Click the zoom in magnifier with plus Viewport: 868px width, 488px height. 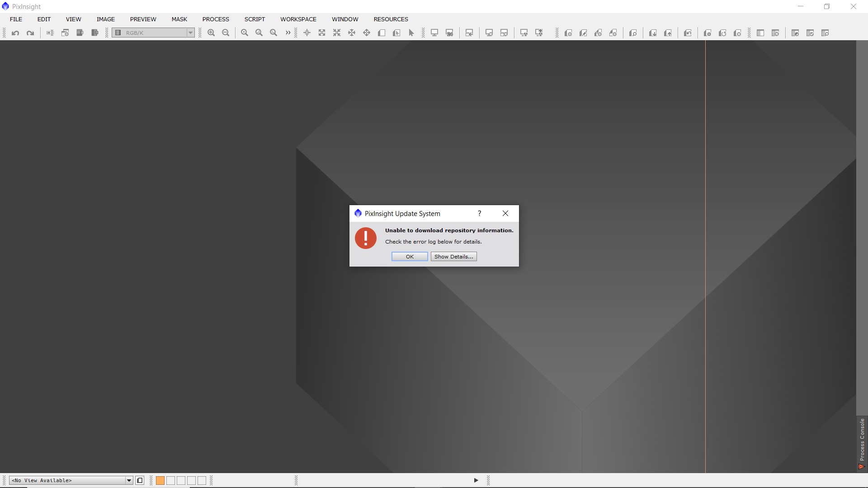point(211,33)
